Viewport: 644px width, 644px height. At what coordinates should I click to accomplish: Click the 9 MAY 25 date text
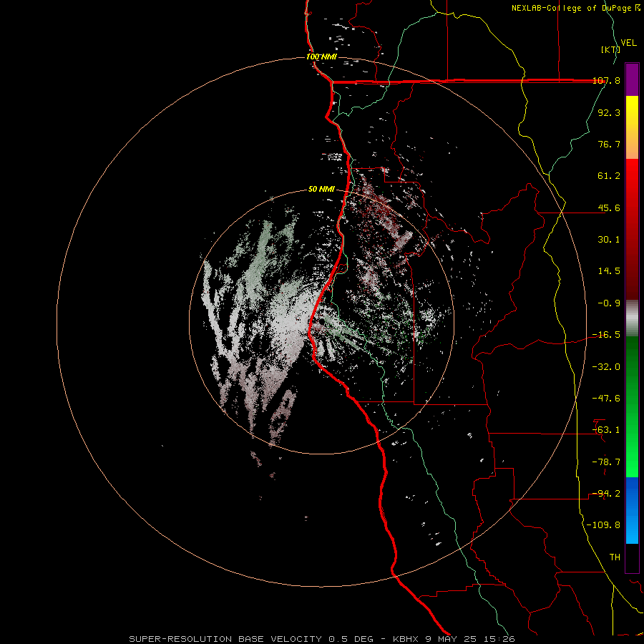pos(452,639)
